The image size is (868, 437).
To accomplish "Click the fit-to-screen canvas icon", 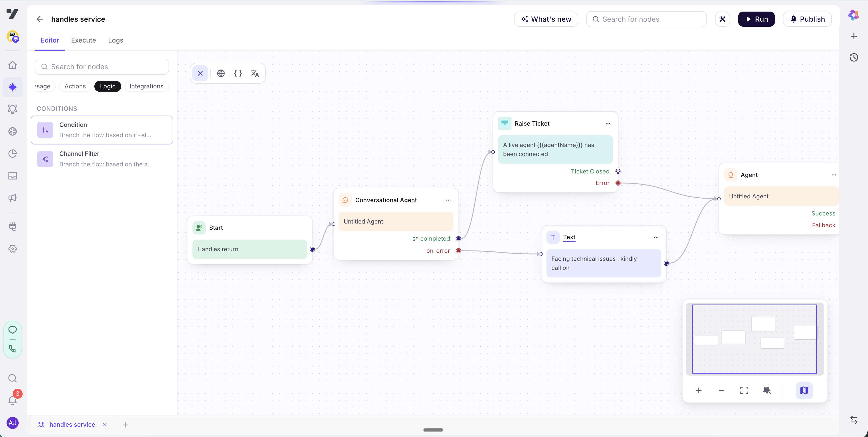I will point(744,390).
